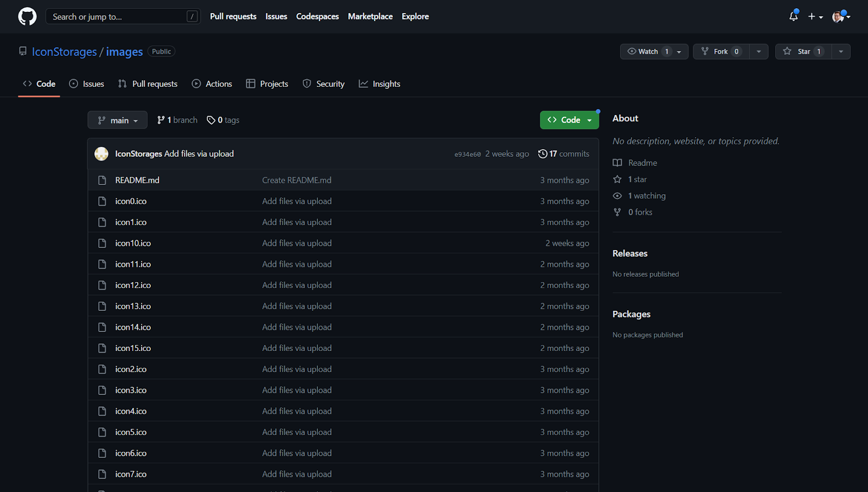
Task: Expand the Fork options dropdown arrow
Action: coord(759,52)
